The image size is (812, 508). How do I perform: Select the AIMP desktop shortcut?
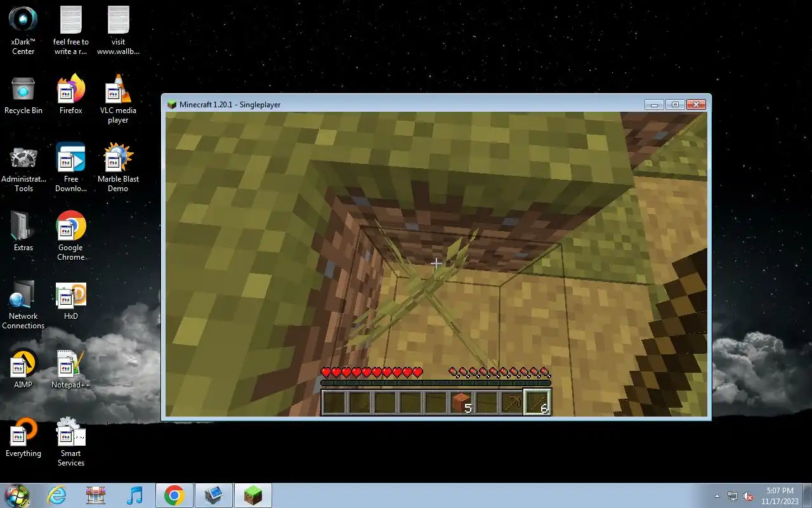click(23, 368)
